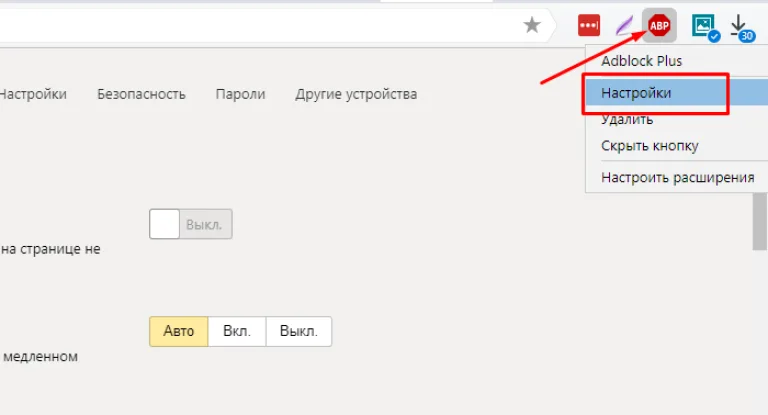This screenshot has width=768, height=415.
Task: Switch to the Безопасность tab
Action: tap(141, 94)
